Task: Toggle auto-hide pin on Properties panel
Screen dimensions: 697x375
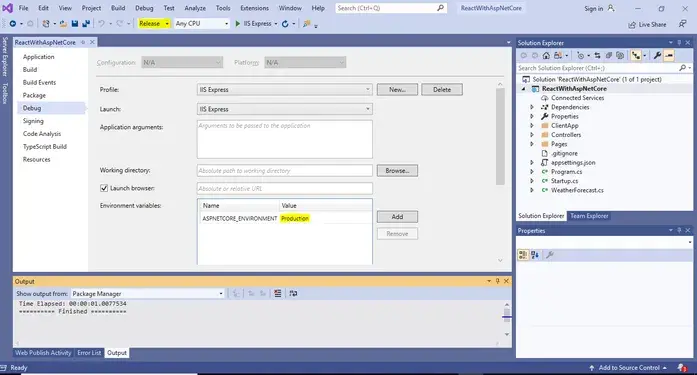Action: 679,230
